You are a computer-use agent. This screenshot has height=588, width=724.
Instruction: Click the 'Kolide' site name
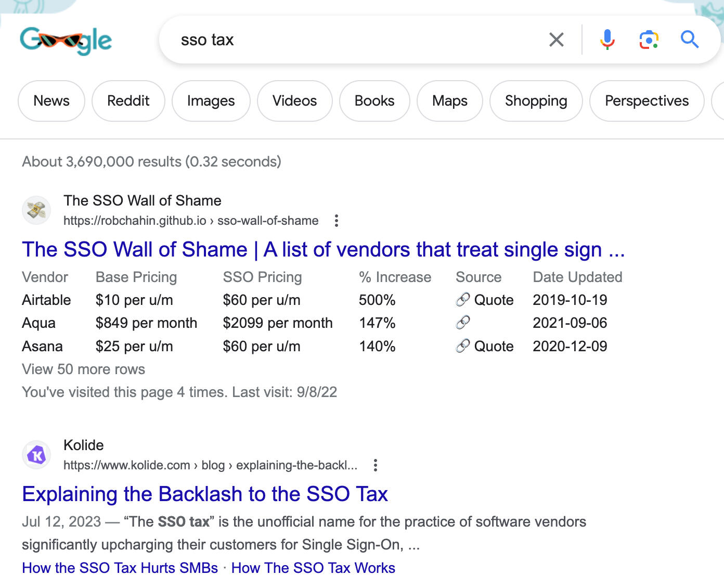click(x=84, y=445)
